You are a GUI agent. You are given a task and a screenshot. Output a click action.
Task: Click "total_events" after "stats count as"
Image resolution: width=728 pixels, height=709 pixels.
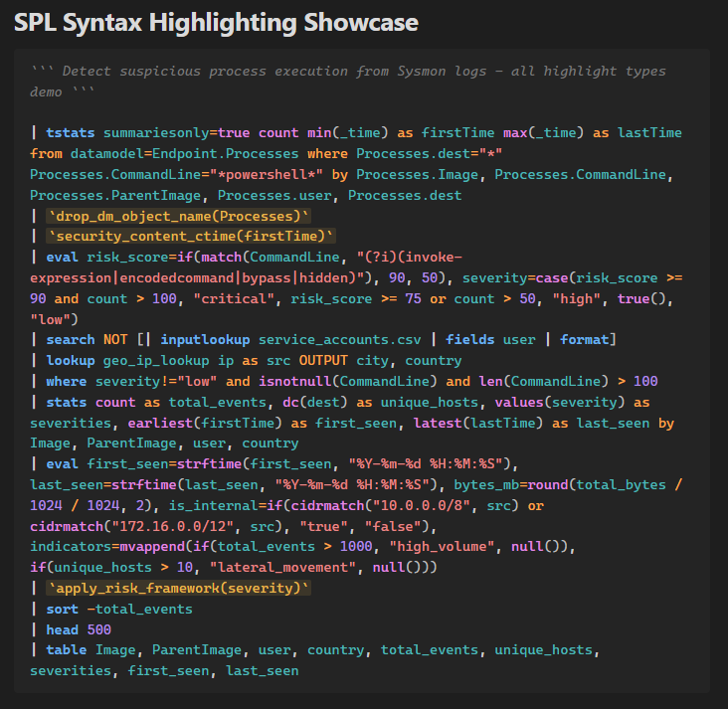coord(217,402)
